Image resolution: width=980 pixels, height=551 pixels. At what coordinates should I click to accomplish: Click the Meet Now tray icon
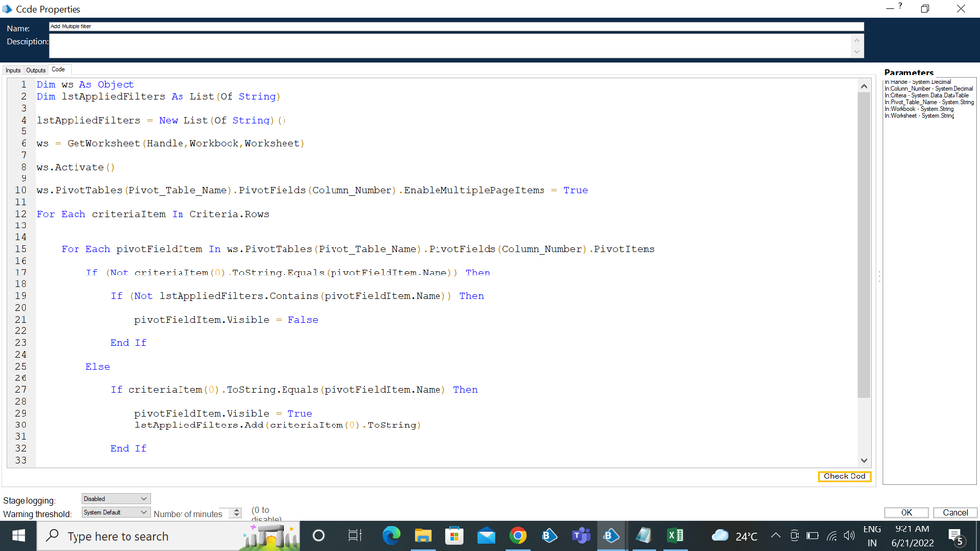coord(795,536)
